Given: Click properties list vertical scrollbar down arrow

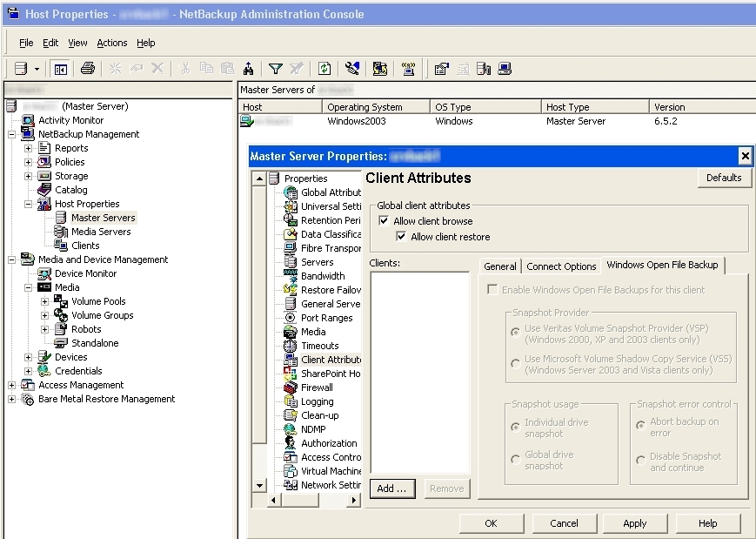Looking at the screenshot, I should [259, 485].
